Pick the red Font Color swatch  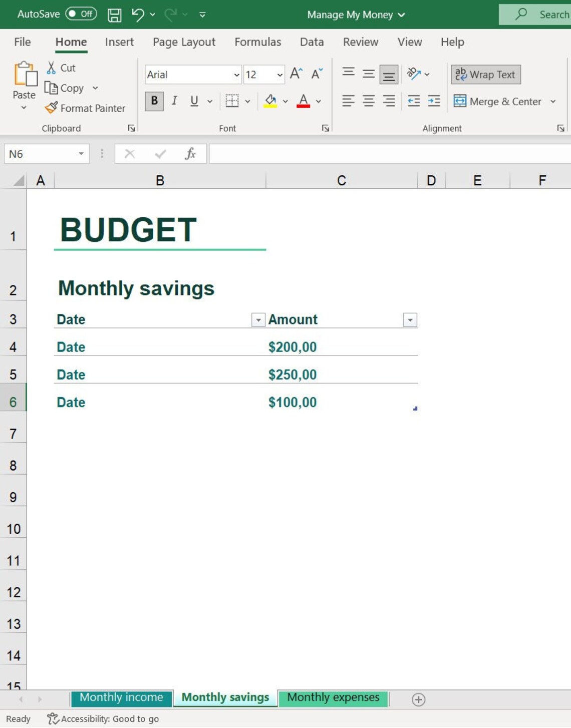303,106
